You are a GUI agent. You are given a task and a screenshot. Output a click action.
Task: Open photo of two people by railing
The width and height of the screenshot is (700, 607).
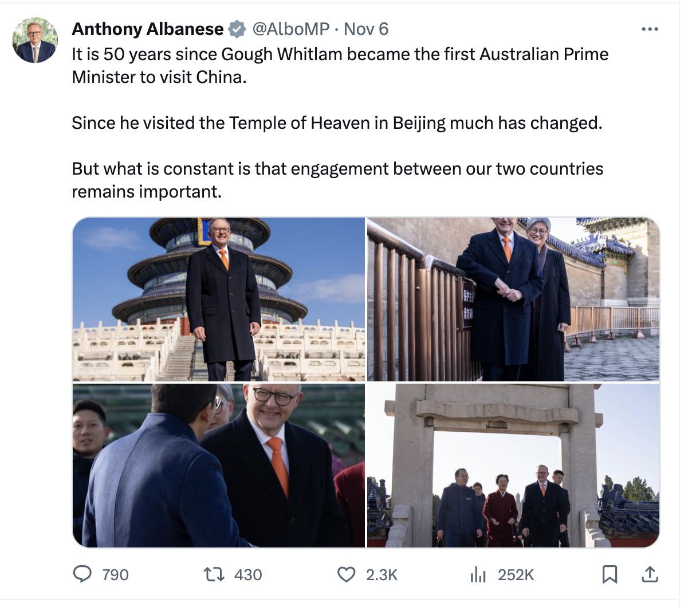(x=513, y=299)
